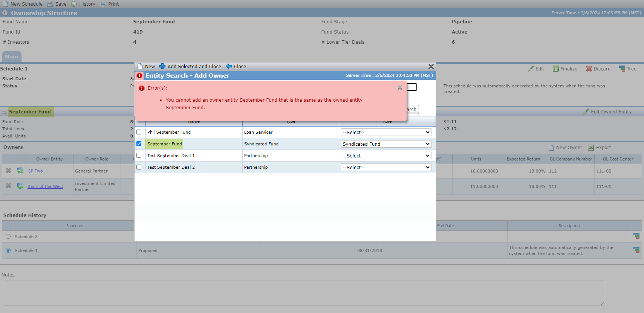
Task: Click the New Schedule toolbar icon
Action: pos(5,4)
